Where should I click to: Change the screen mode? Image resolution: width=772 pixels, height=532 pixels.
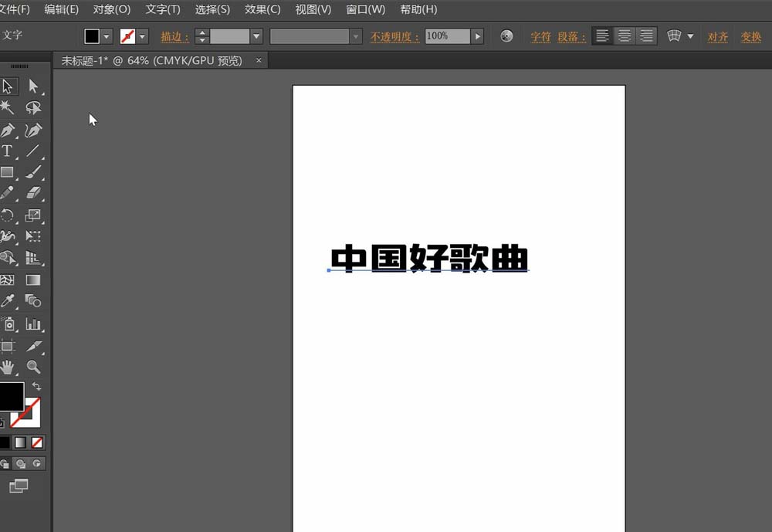[x=19, y=486]
